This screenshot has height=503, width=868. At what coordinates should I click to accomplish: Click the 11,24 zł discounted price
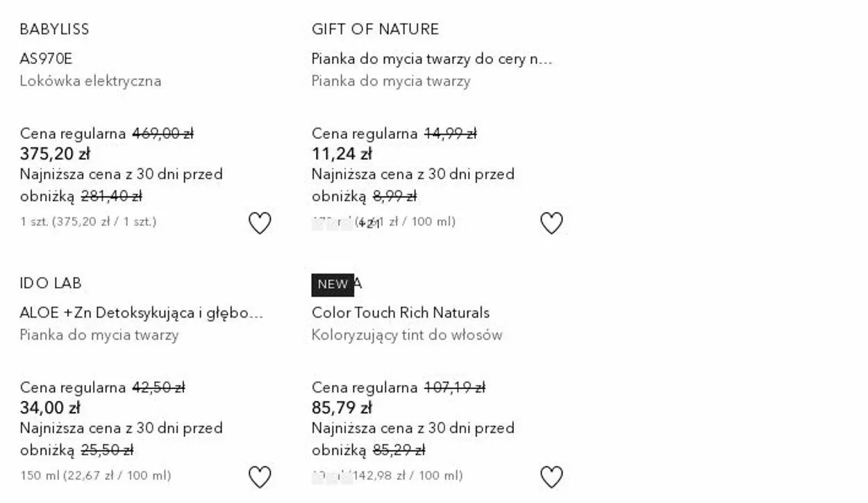342,154
